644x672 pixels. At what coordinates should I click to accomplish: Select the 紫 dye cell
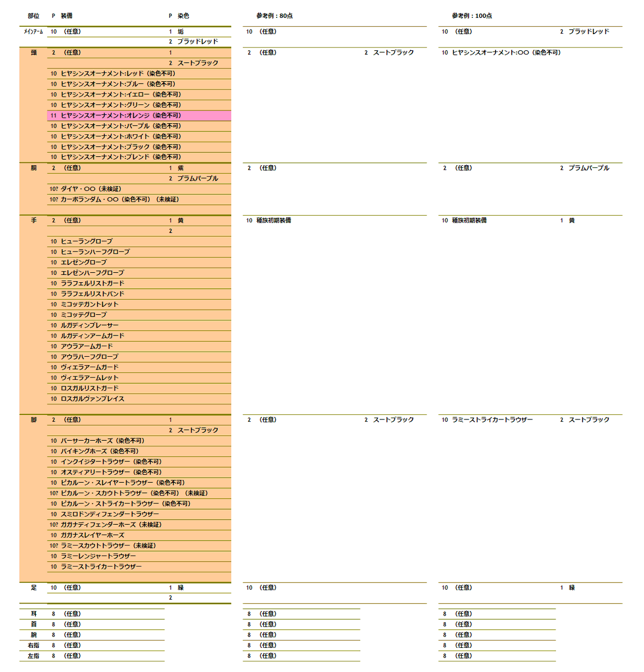click(180, 168)
